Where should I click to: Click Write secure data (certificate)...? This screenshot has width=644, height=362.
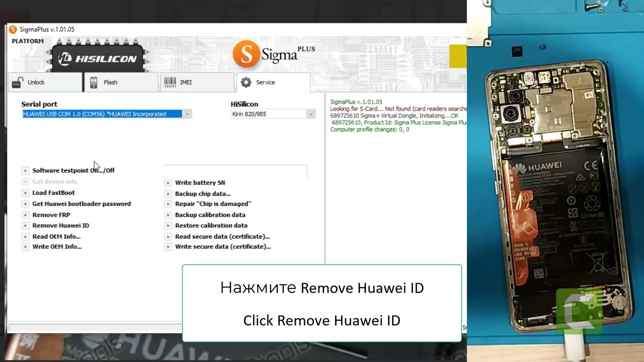[x=223, y=246]
